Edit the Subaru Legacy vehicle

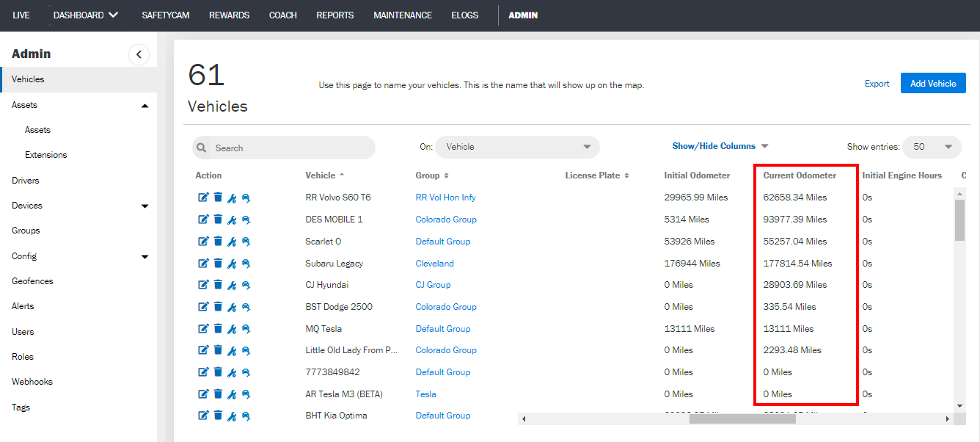[x=203, y=264]
